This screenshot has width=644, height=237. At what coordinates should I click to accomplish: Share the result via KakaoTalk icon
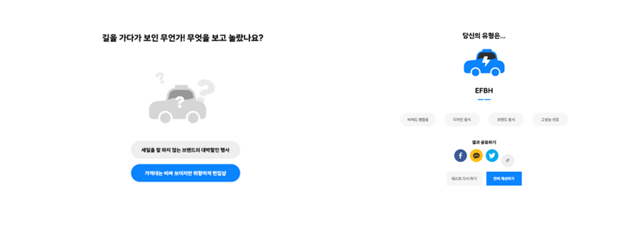[476, 156]
